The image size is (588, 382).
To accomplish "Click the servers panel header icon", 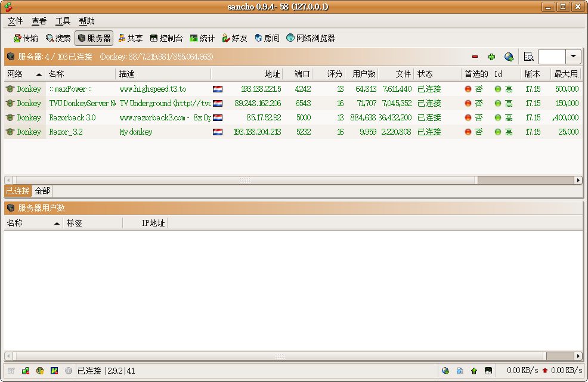I will click(11, 57).
